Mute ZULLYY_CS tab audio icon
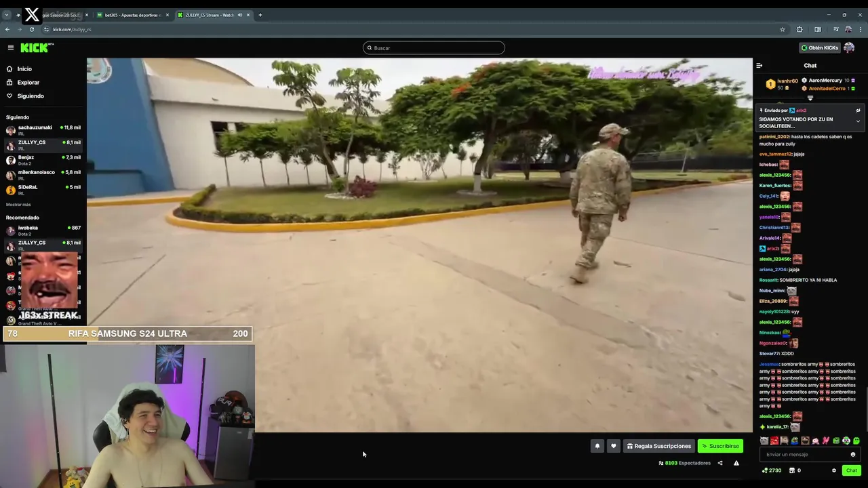The width and height of the screenshot is (868, 488). 240,15
